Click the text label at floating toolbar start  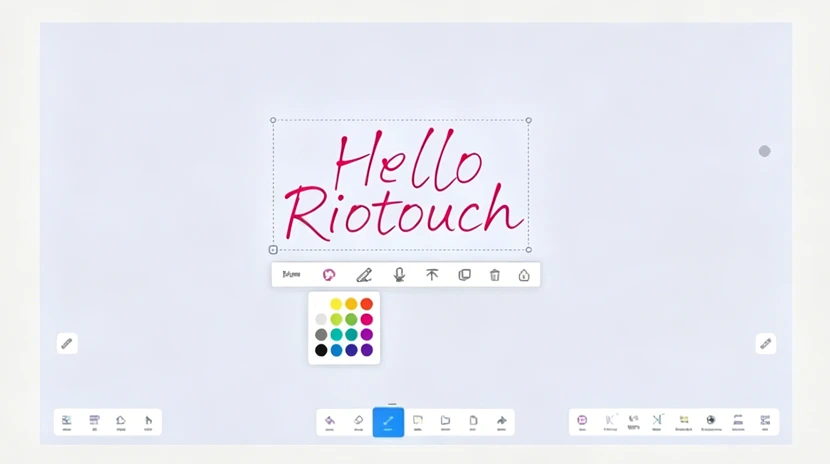click(291, 274)
